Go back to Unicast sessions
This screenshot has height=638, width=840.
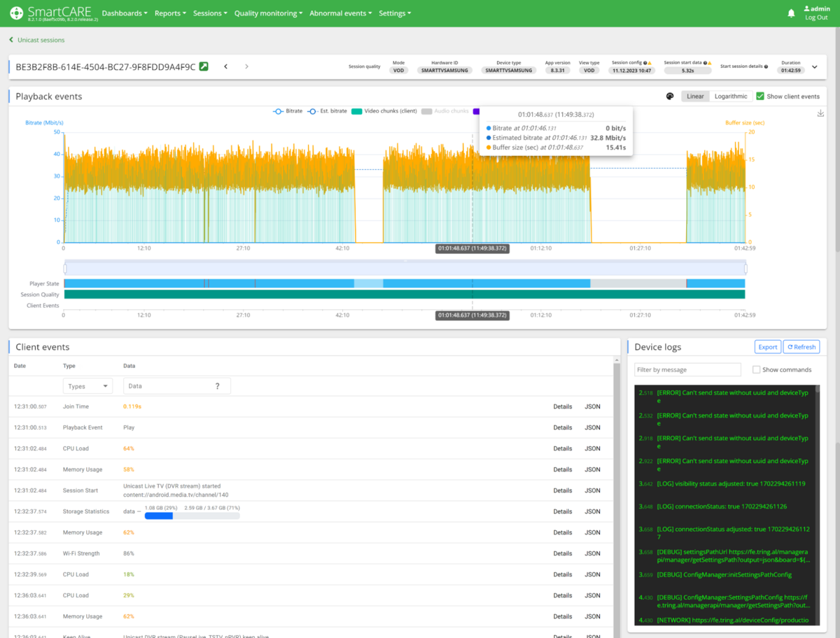[41, 40]
